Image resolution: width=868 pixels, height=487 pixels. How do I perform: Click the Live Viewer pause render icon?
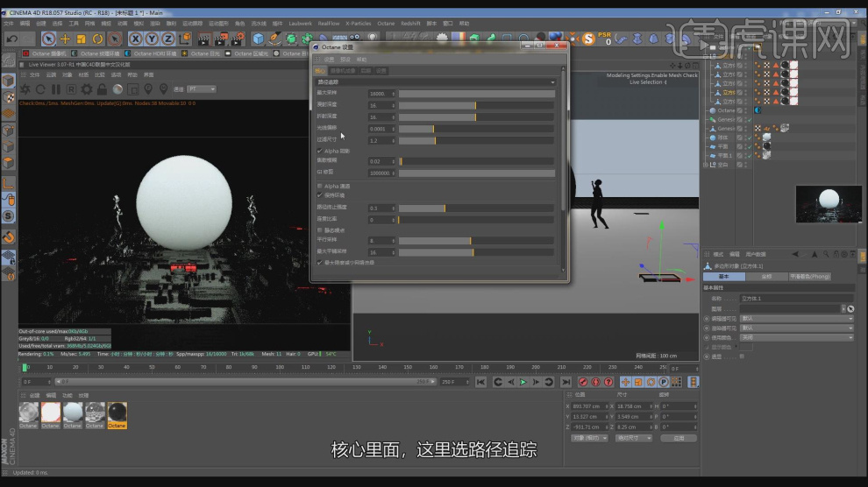click(x=56, y=89)
